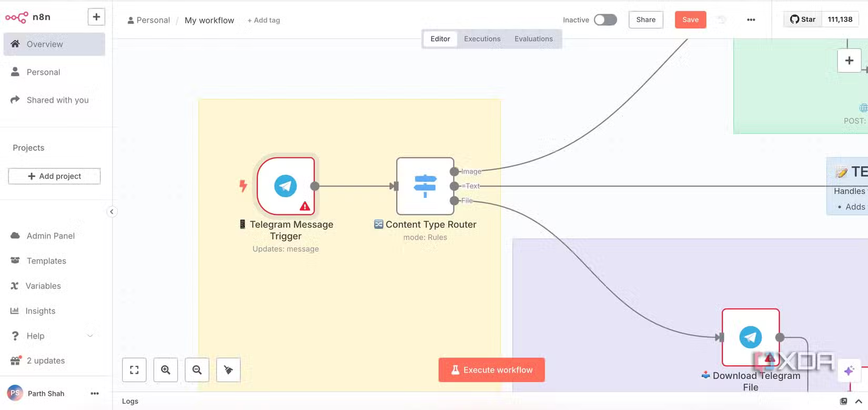Click the Add tag field

coord(264,21)
